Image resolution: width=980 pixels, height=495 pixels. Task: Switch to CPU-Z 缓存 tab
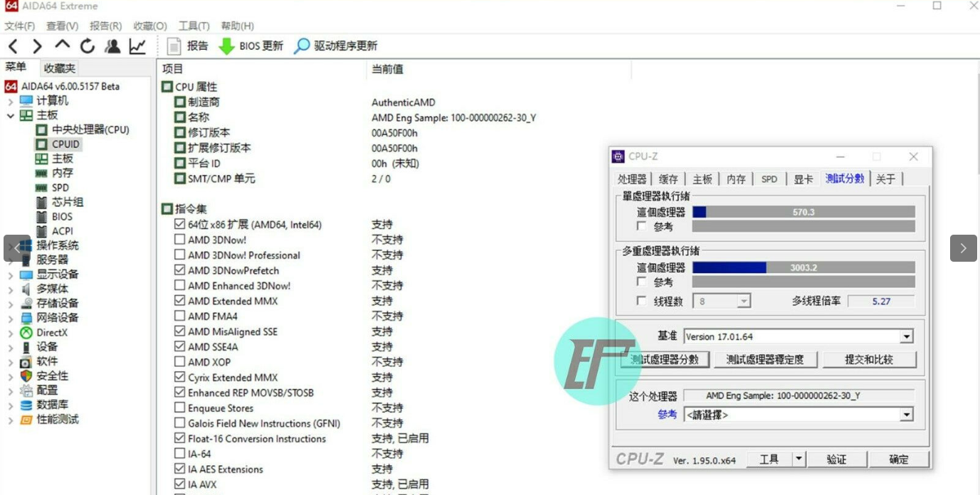(668, 179)
